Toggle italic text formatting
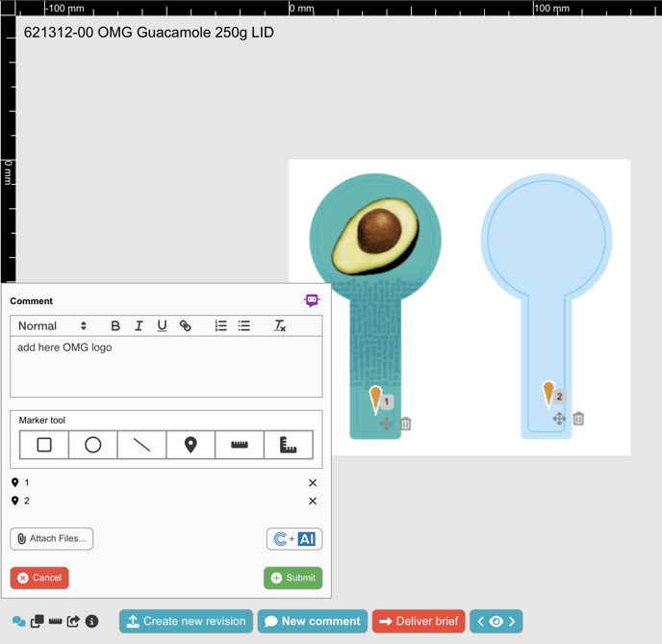The height and width of the screenshot is (644, 662). click(x=139, y=326)
